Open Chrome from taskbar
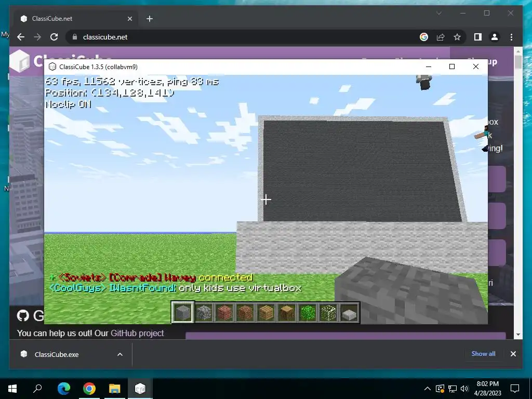This screenshot has height=399, width=532. 89,389
